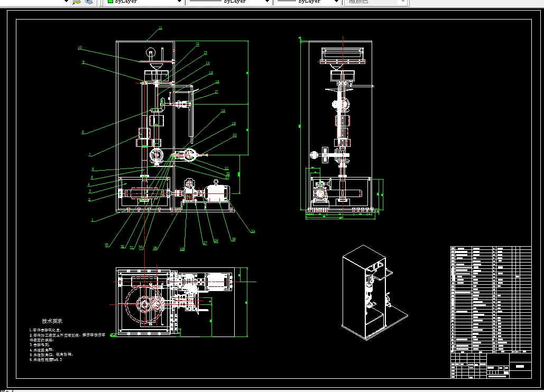Select part balloon number 16
This screenshot has width=544, height=392.
(217, 82)
